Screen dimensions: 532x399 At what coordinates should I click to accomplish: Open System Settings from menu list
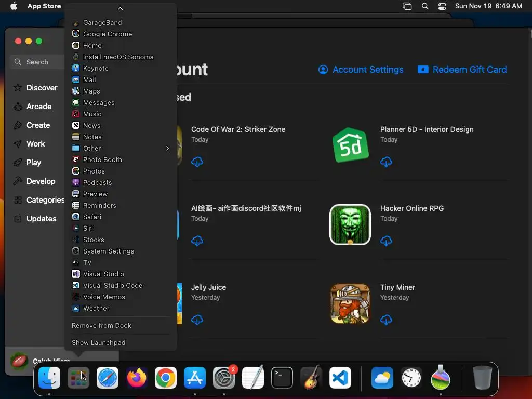tap(121, 251)
